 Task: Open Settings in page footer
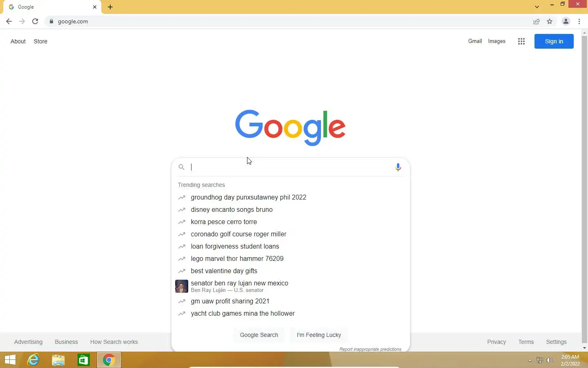[x=556, y=342]
